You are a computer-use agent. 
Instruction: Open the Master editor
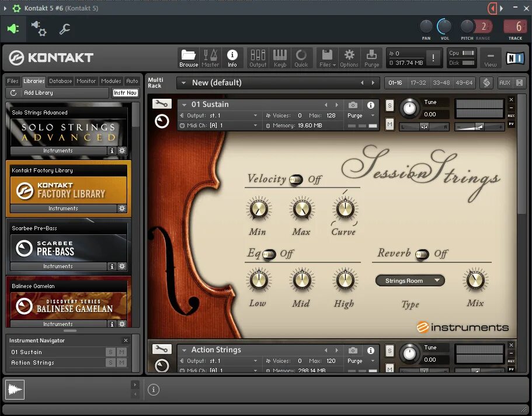click(x=210, y=58)
